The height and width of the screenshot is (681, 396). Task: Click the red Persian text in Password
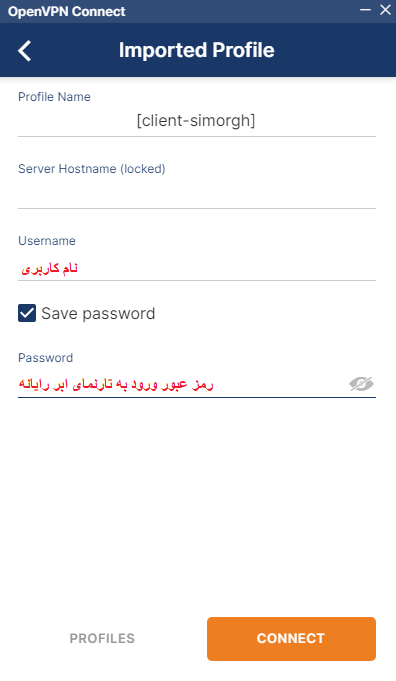point(116,384)
